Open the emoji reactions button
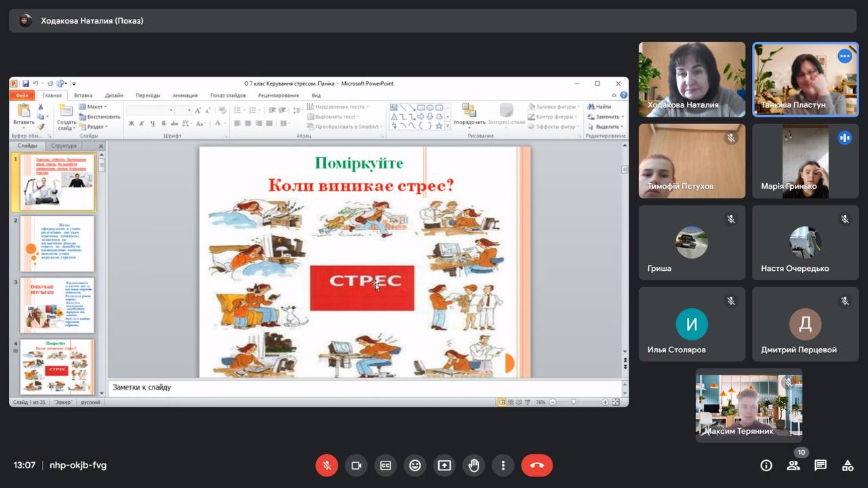 pos(415,466)
